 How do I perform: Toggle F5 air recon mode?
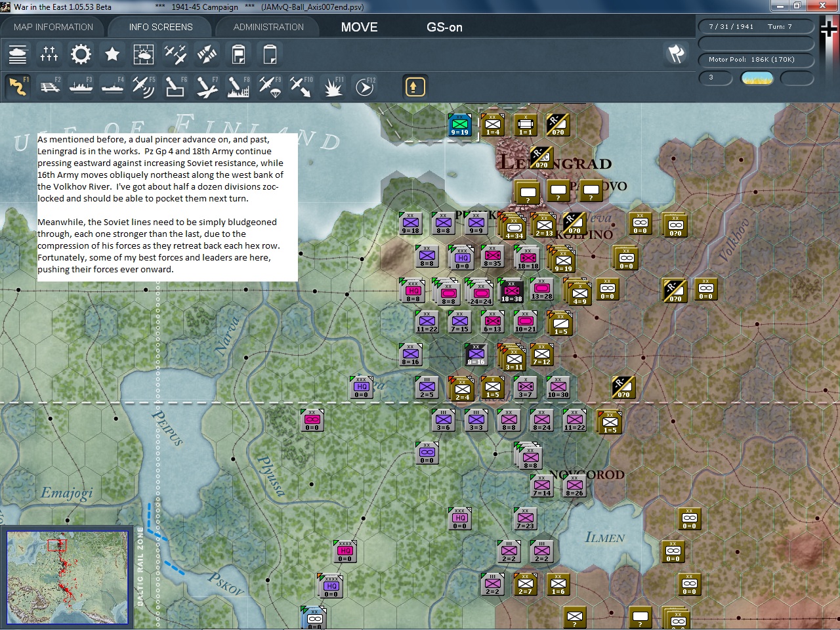[x=144, y=87]
